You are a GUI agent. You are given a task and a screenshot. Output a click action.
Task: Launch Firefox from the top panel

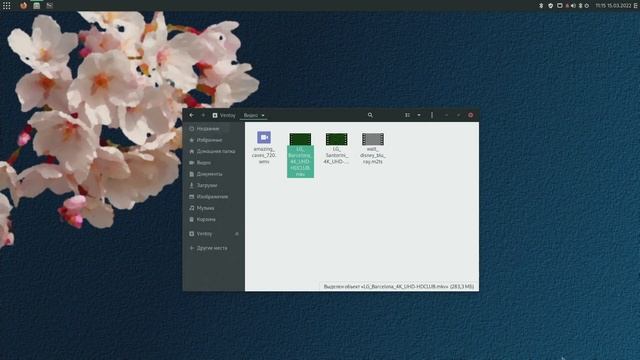(x=23, y=5)
